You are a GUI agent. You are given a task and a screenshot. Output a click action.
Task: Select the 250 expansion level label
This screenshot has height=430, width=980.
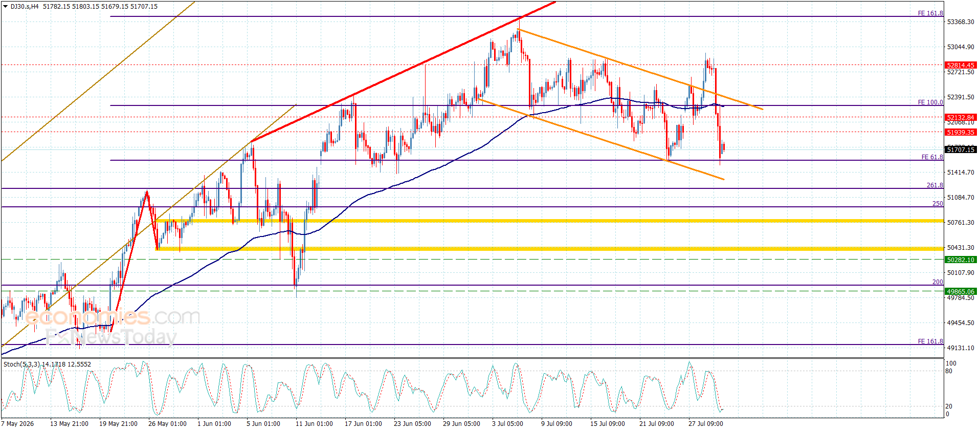point(938,204)
